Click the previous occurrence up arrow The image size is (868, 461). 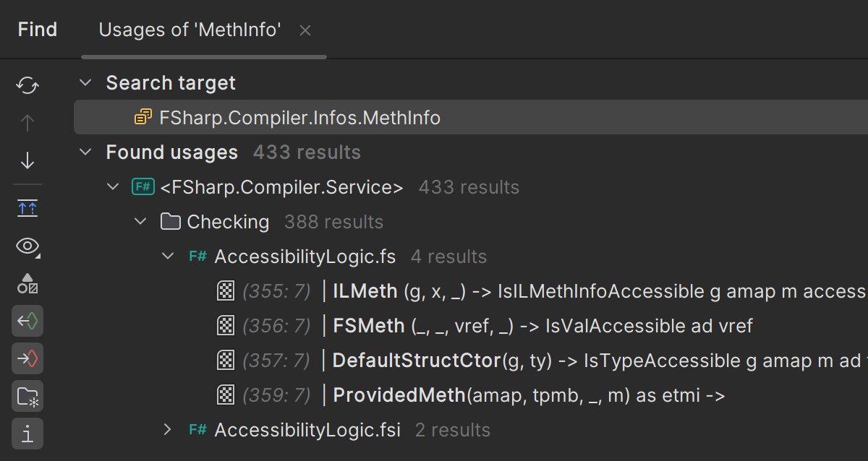27,123
